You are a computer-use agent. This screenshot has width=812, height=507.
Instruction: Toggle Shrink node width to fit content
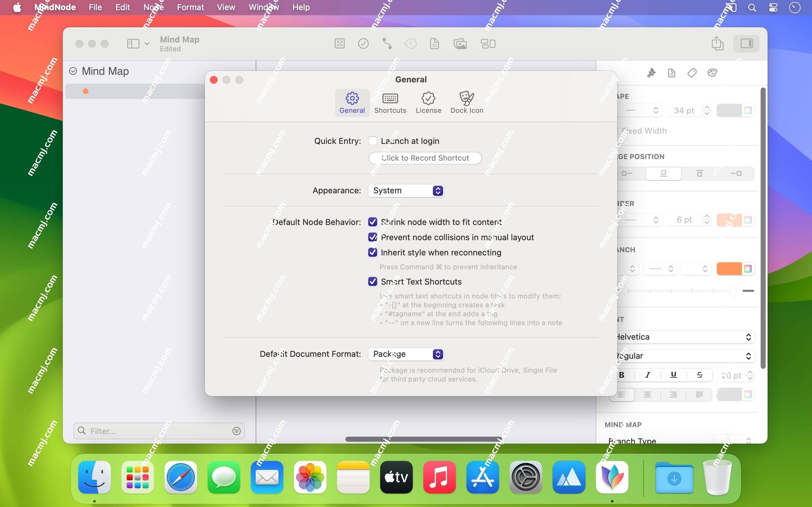[372, 222]
